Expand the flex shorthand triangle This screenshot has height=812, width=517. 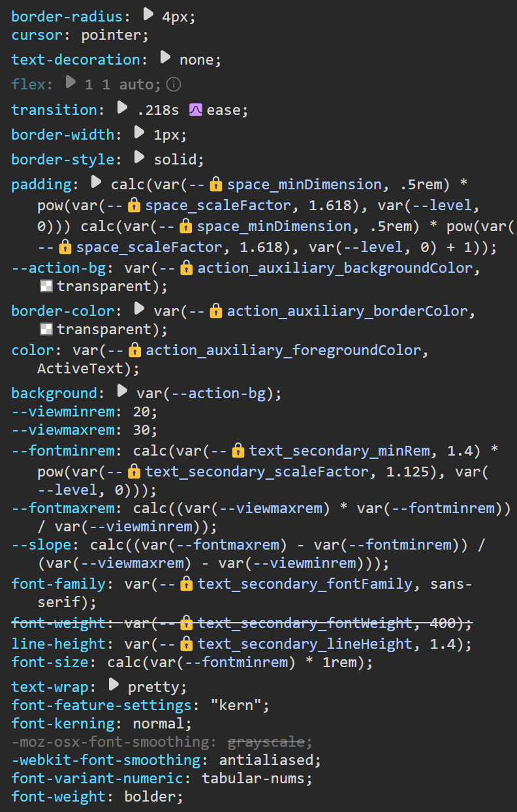click(x=71, y=83)
